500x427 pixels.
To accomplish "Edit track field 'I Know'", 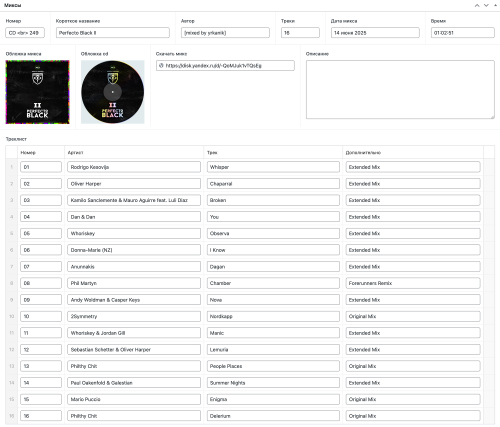I will pyautogui.click(x=273, y=250).
